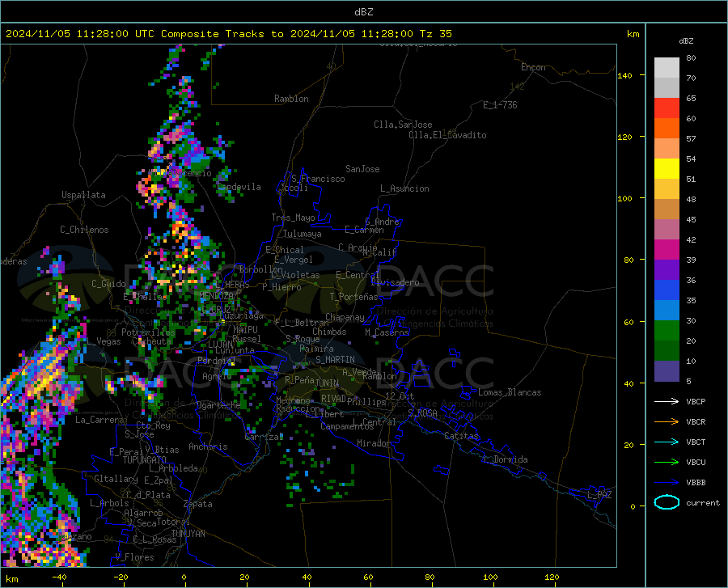Click the Mirador map label
The width and height of the screenshot is (728, 588).
tap(373, 443)
